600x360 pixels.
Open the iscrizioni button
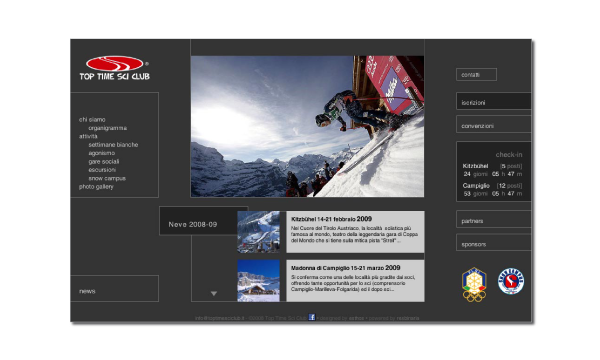tap(494, 102)
